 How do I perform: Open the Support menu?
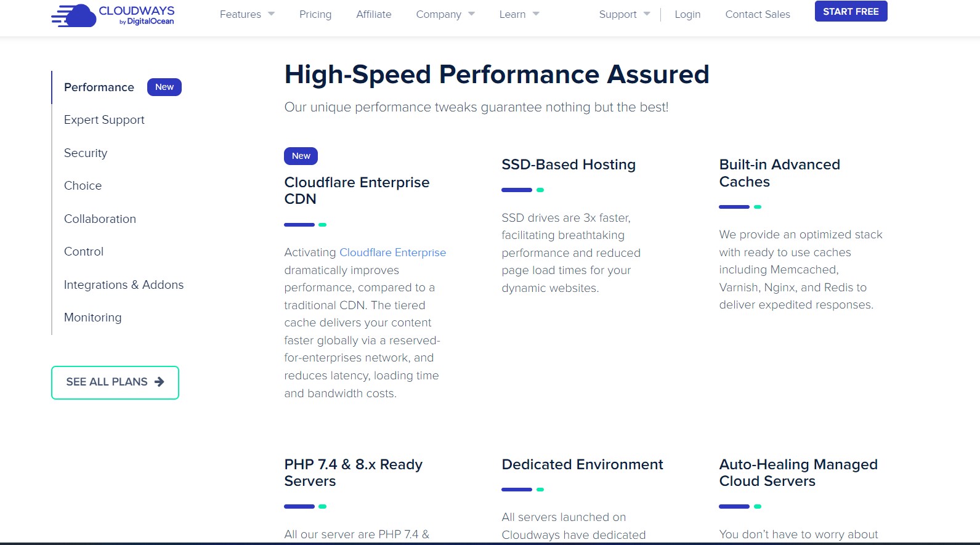point(618,14)
